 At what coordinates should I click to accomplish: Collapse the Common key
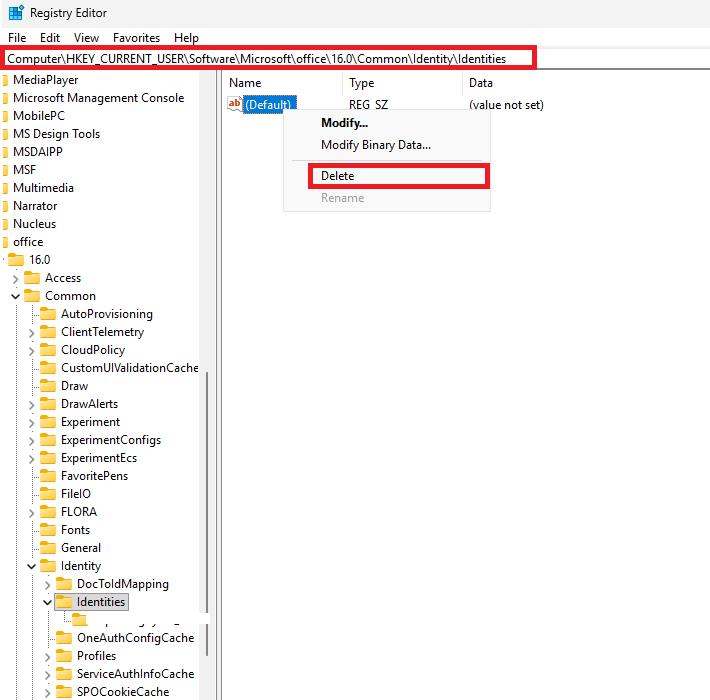[x=15, y=296]
